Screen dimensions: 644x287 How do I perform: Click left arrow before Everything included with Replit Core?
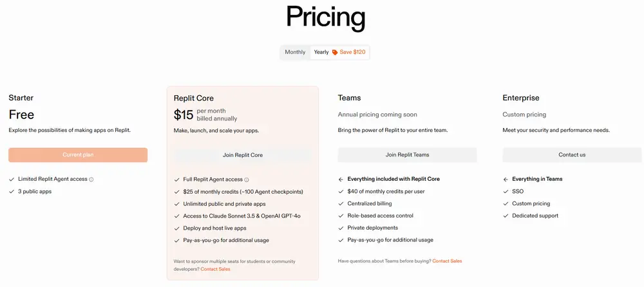(x=341, y=179)
